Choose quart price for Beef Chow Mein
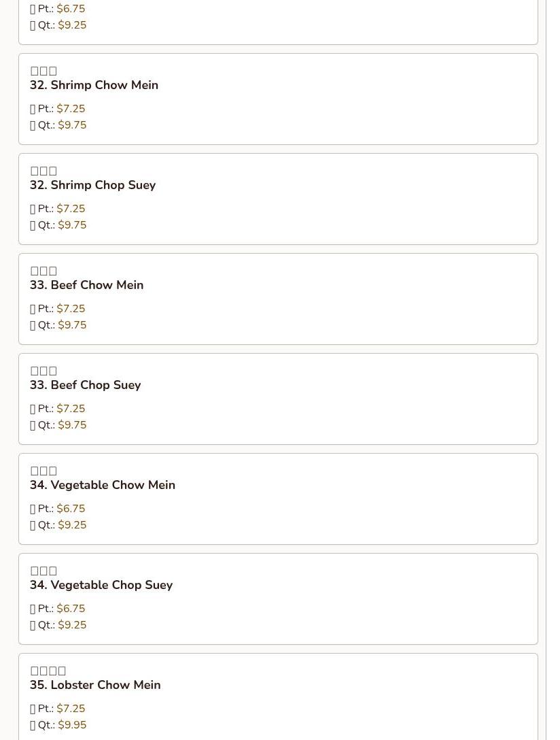Screen dimensions: 560x740 point(72,325)
